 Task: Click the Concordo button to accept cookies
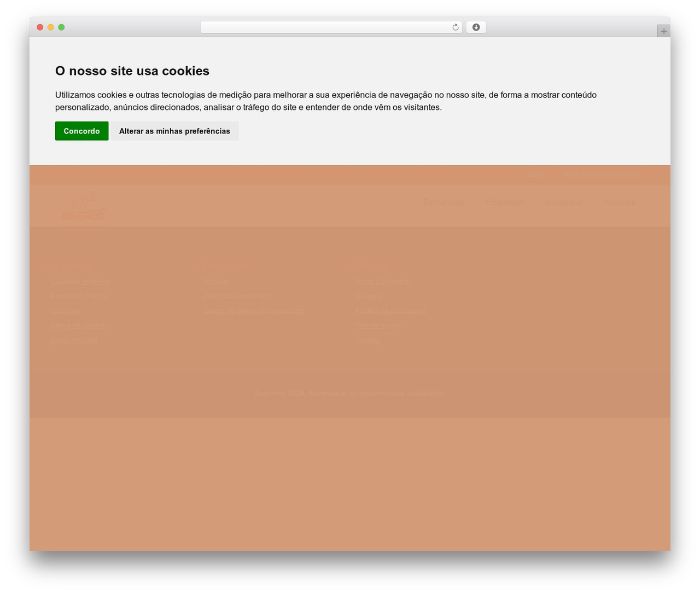[x=81, y=131]
